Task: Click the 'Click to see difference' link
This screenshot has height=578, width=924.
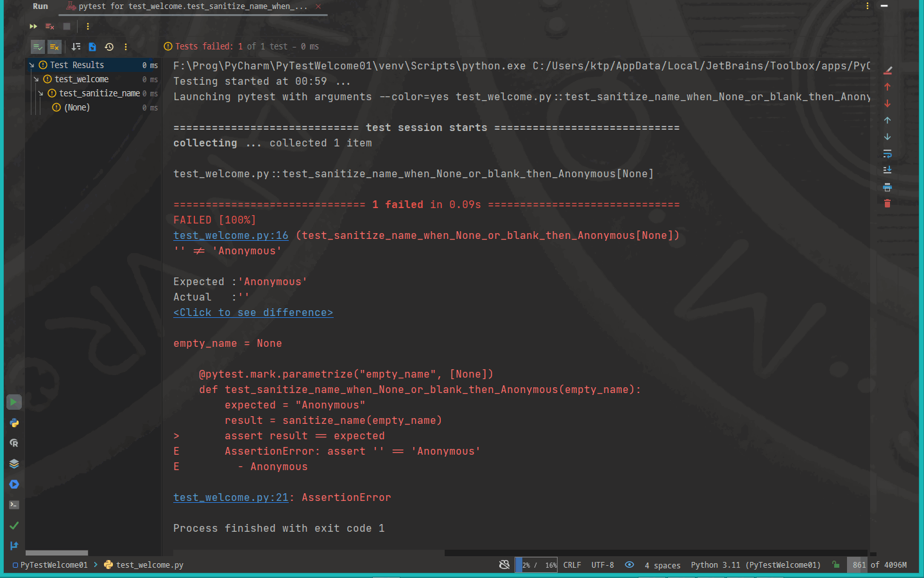Action: pyautogui.click(x=253, y=313)
